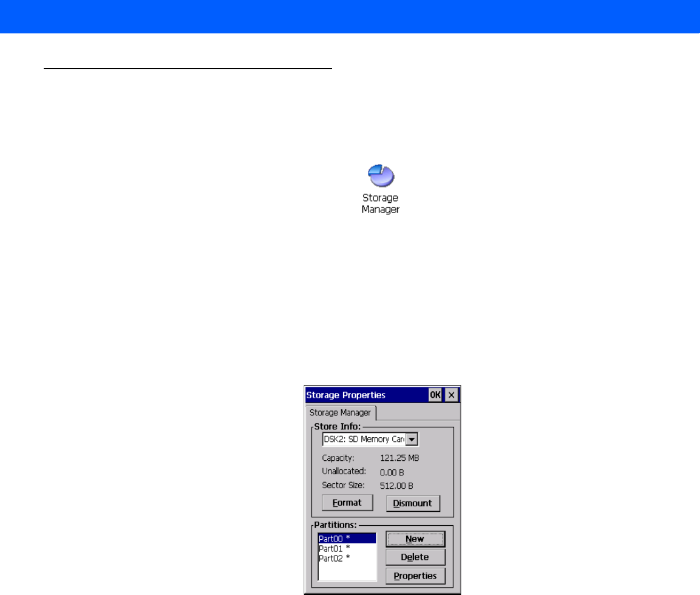Select the Storage Manager tab
This screenshot has height=595, width=700.
(340, 412)
